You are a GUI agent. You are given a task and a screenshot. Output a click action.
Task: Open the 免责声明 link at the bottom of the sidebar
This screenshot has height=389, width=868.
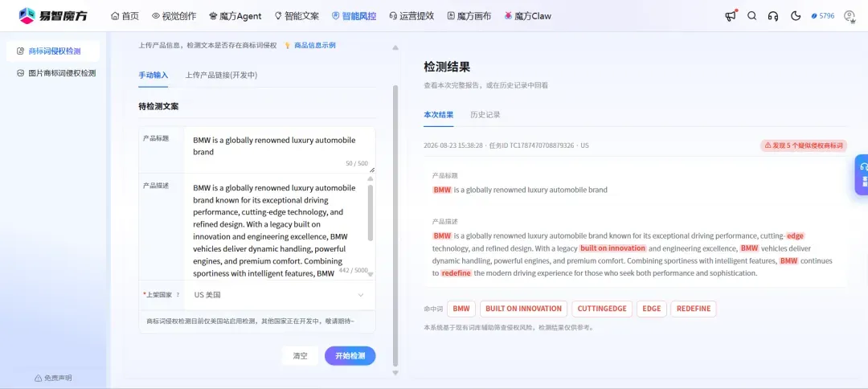53,378
